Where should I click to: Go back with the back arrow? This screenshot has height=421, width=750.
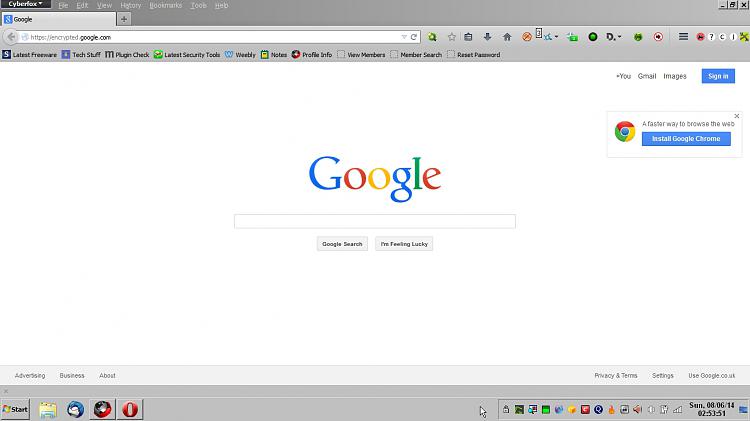11,37
